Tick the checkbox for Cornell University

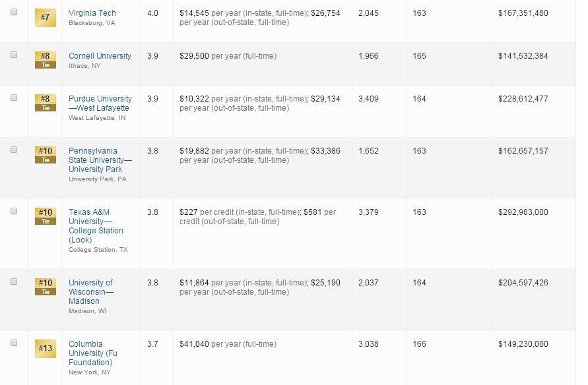click(14, 55)
